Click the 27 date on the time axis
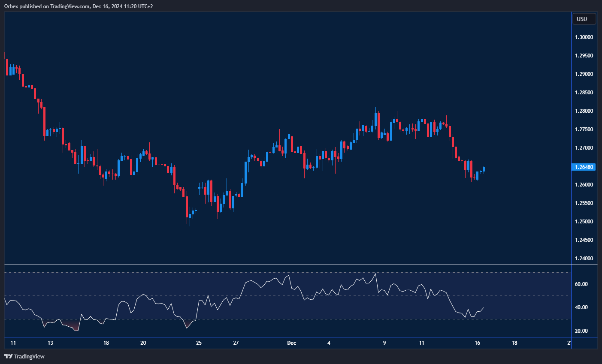This screenshot has height=364, width=602. click(236, 343)
